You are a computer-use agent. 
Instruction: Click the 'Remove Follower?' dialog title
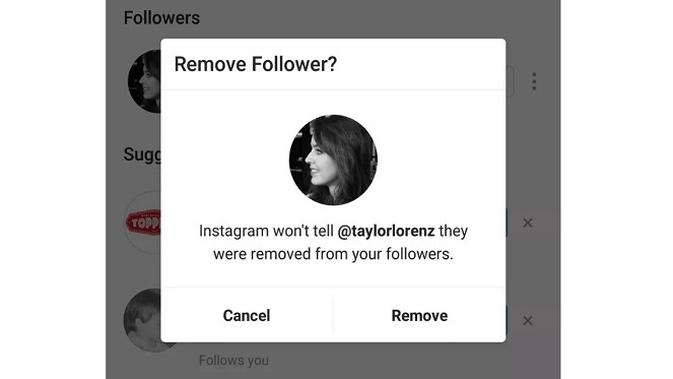click(255, 64)
